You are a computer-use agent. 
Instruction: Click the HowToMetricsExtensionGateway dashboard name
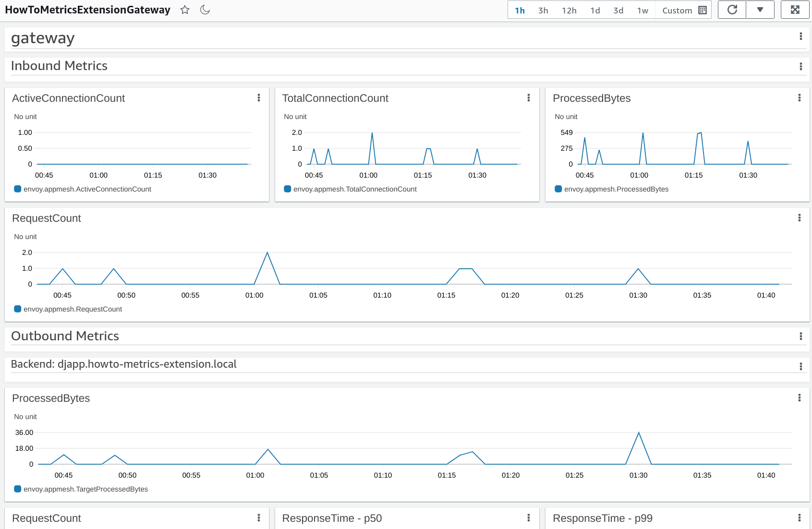(x=87, y=10)
